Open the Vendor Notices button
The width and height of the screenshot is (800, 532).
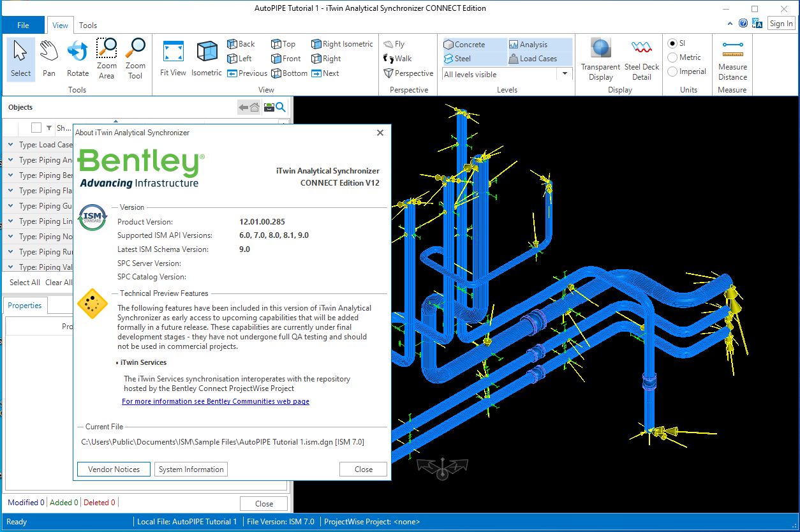point(114,469)
